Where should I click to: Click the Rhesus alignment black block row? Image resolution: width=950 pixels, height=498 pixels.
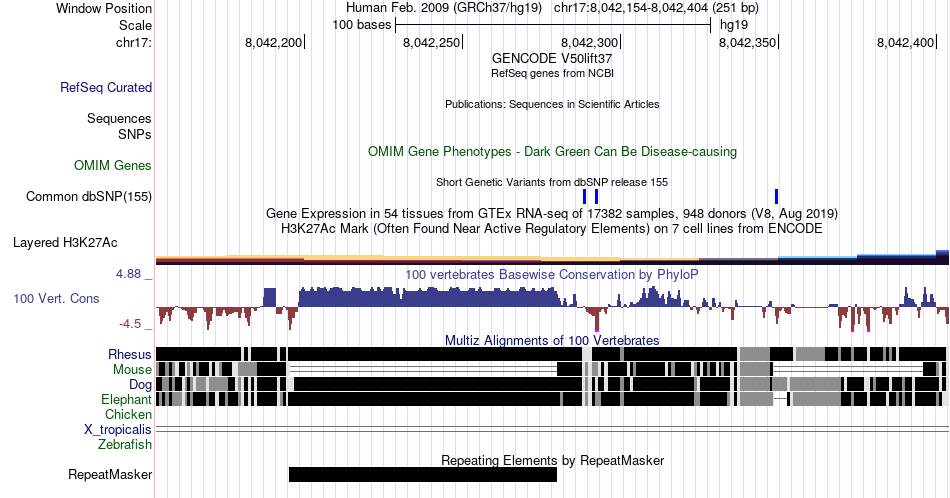click(x=551, y=354)
